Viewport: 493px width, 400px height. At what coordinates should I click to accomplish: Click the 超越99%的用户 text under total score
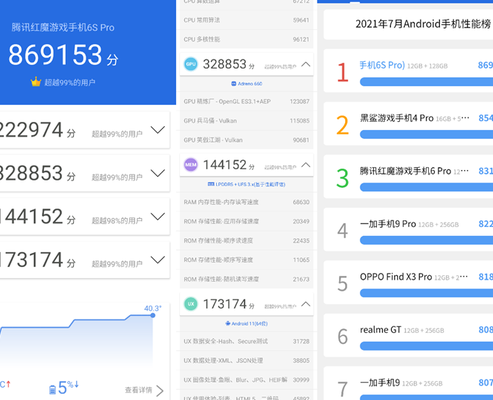click(x=70, y=82)
